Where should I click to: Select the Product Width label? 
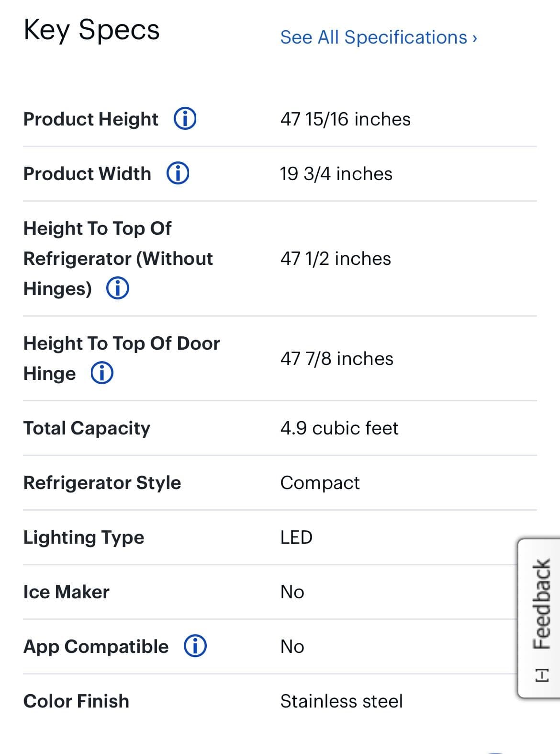click(x=87, y=173)
